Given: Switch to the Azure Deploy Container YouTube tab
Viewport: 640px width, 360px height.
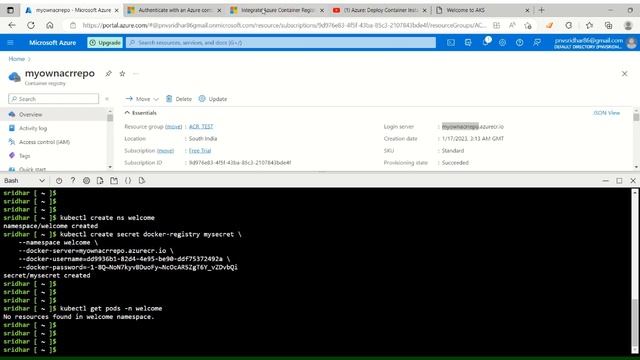Looking at the screenshot, I should (x=380, y=10).
